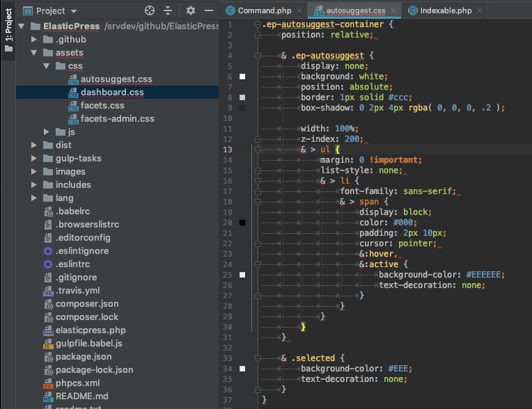
Task: Click the .eslintrc ESLint icon
Action: coord(48,264)
